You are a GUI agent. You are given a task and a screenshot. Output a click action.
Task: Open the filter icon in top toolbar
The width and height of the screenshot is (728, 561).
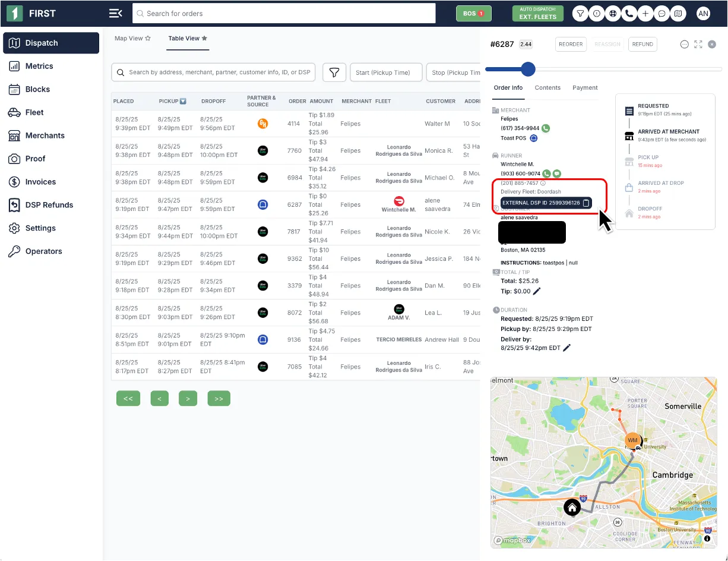[580, 14]
